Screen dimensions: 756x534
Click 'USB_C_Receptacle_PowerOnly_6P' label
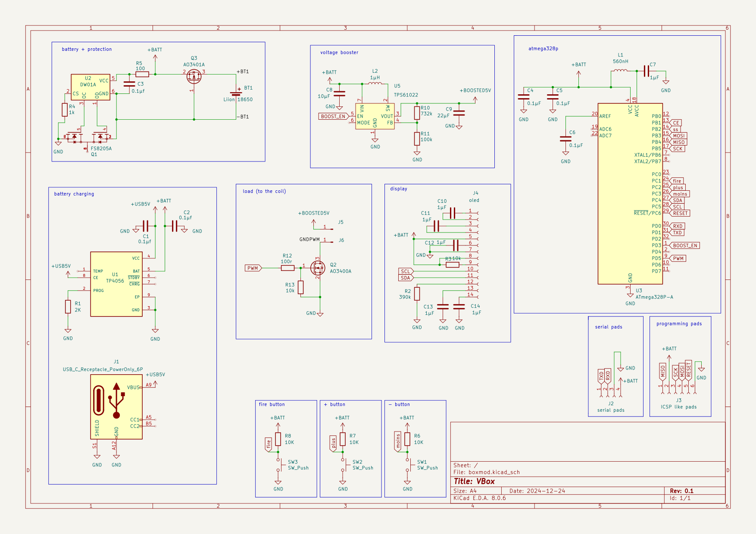tap(103, 369)
